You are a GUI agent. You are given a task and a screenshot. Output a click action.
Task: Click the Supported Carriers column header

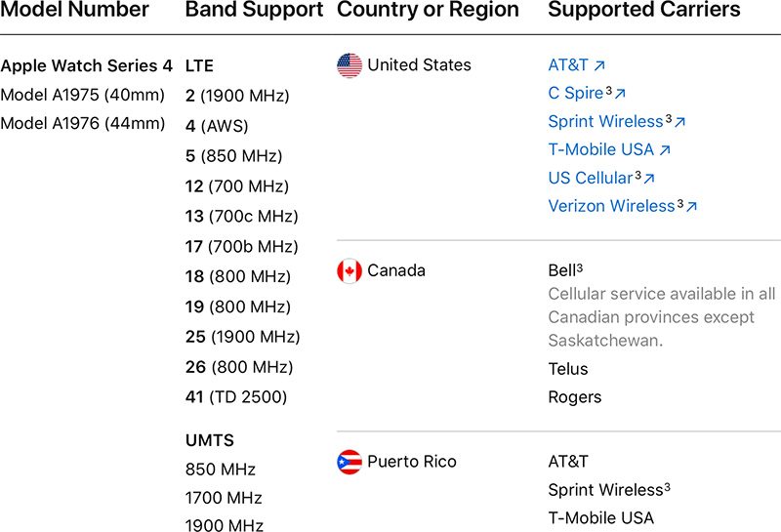644,11
